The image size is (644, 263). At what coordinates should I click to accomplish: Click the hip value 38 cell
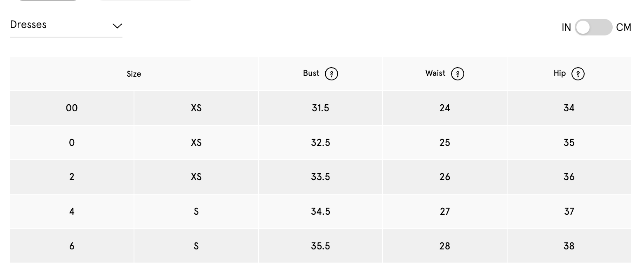click(x=569, y=246)
